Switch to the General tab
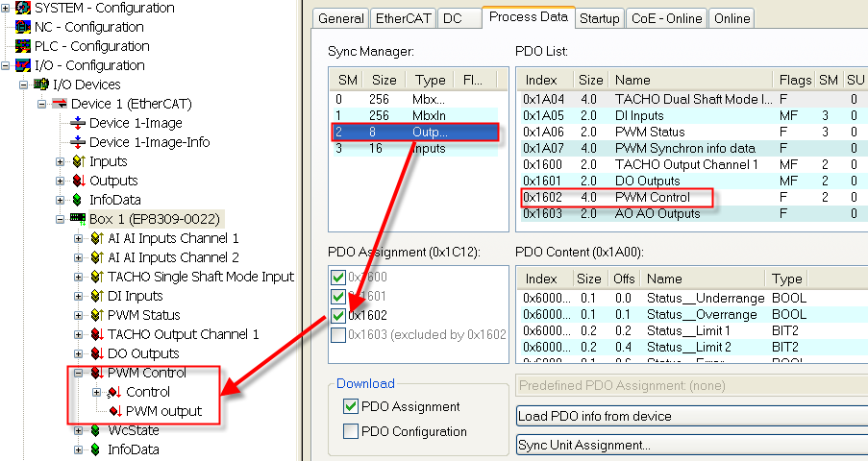The image size is (868, 461). [340, 18]
